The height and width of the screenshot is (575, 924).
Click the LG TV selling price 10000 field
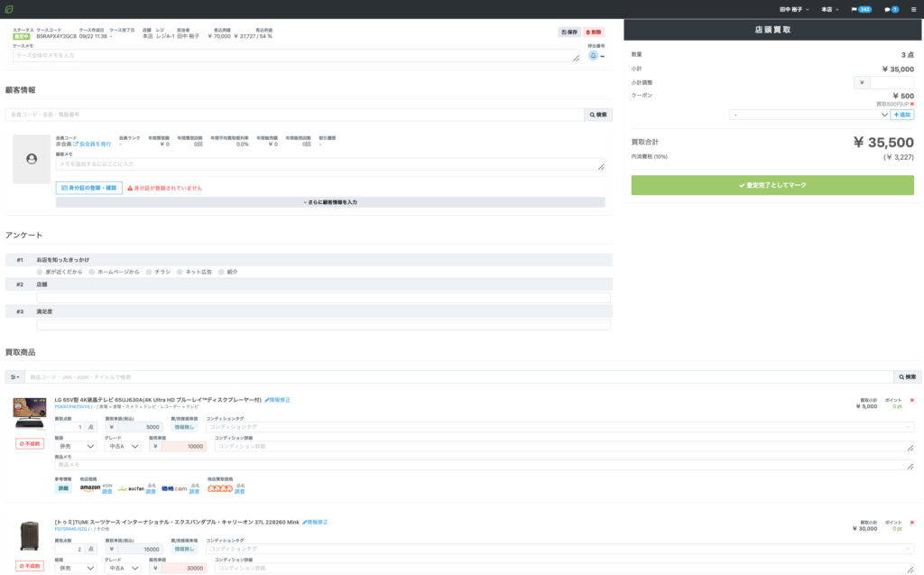(x=183, y=447)
